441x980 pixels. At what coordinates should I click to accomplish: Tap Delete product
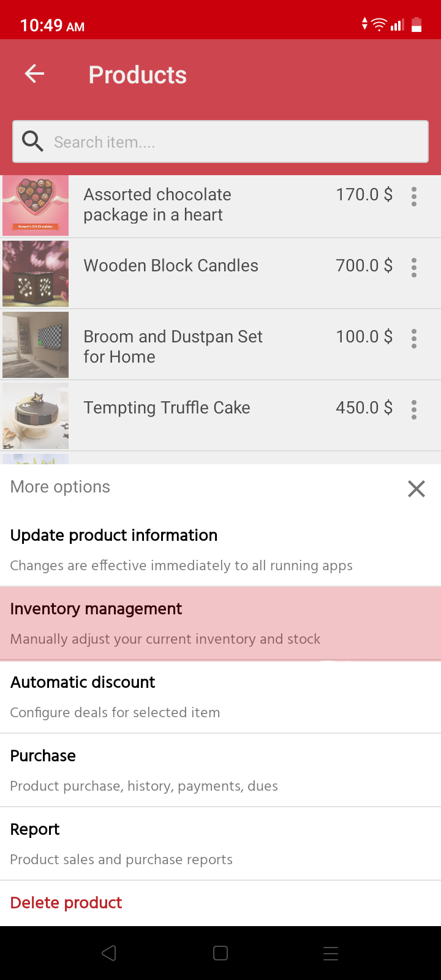click(66, 903)
